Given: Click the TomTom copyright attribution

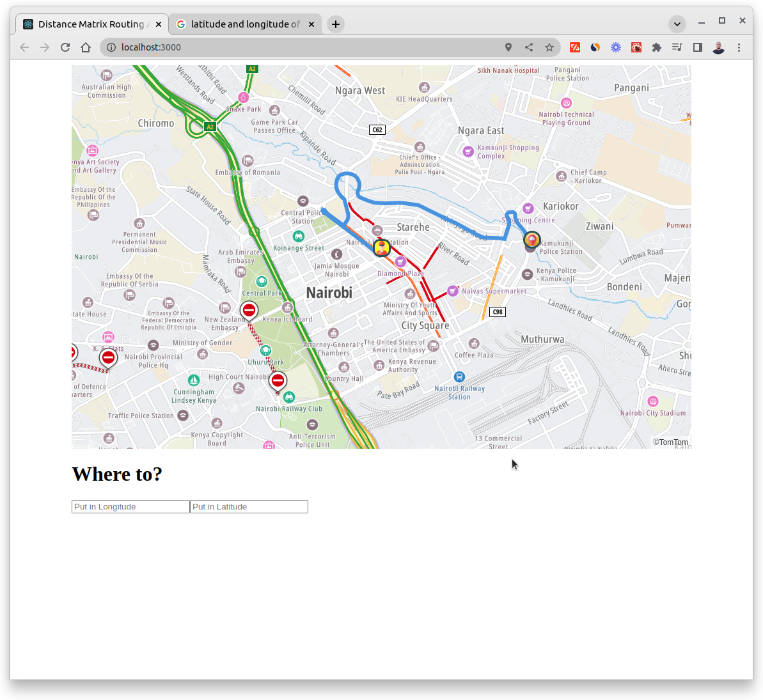Looking at the screenshot, I should (670, 442).
